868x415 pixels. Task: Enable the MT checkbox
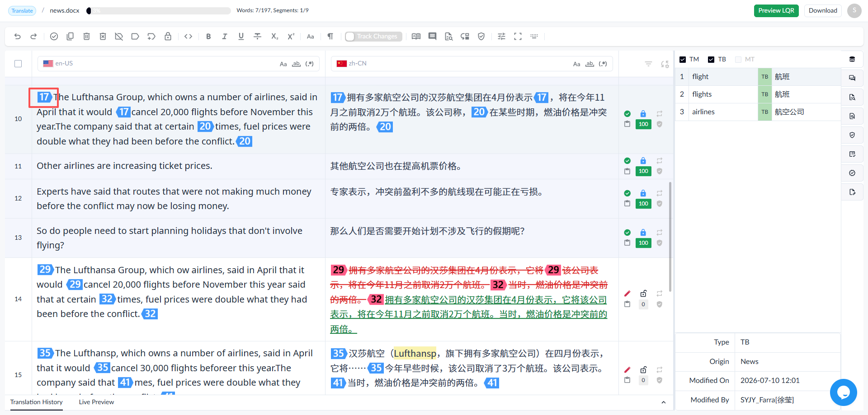point(738,60)
